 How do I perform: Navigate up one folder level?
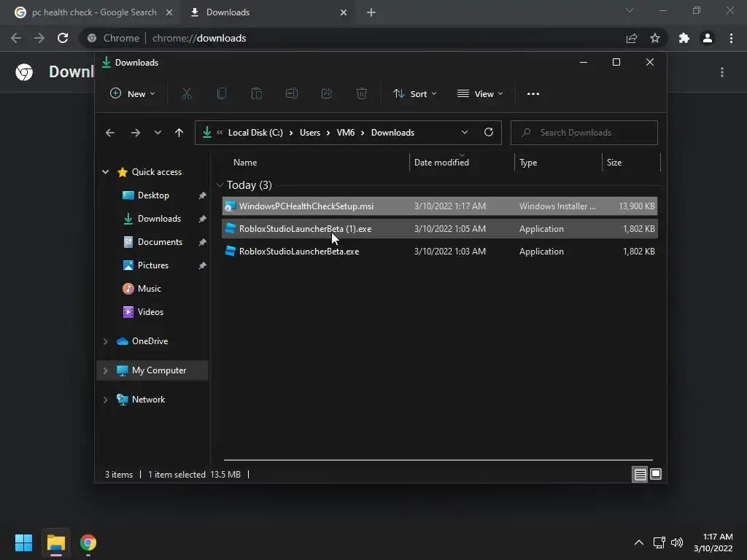coord(179,133)
